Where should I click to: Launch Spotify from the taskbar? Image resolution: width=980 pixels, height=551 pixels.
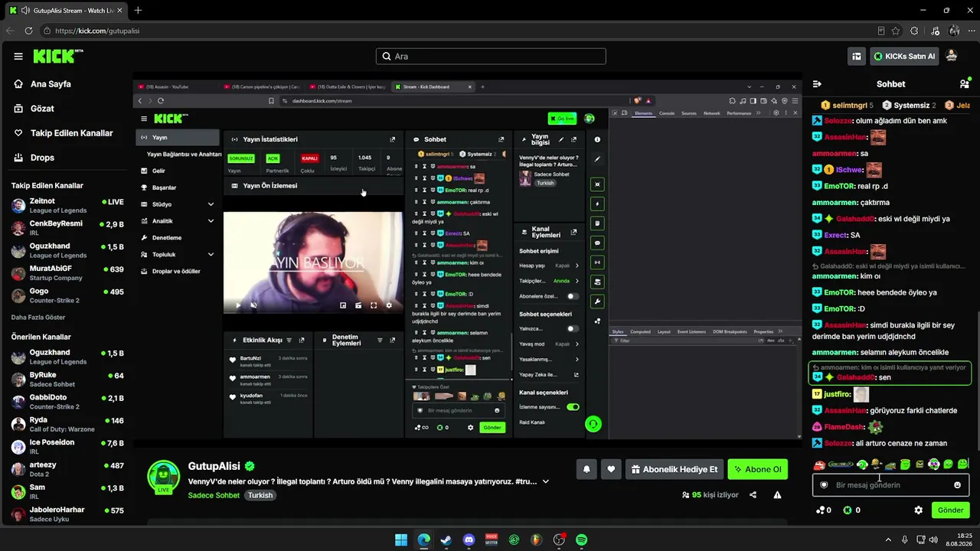(x=582, y=540)
